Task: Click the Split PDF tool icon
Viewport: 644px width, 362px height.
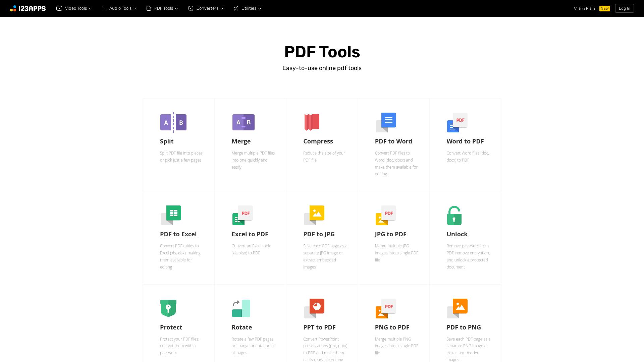Action: (173, 122)
